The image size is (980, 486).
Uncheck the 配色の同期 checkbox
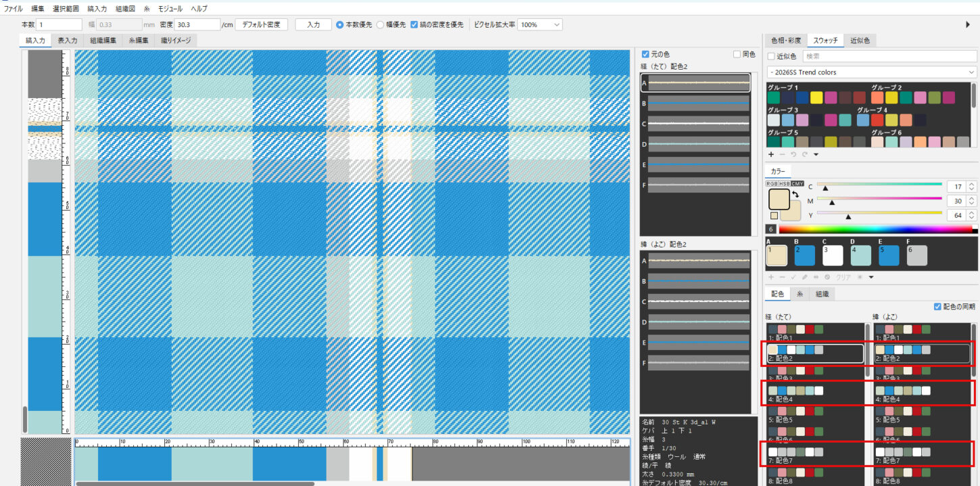[937, 306]
